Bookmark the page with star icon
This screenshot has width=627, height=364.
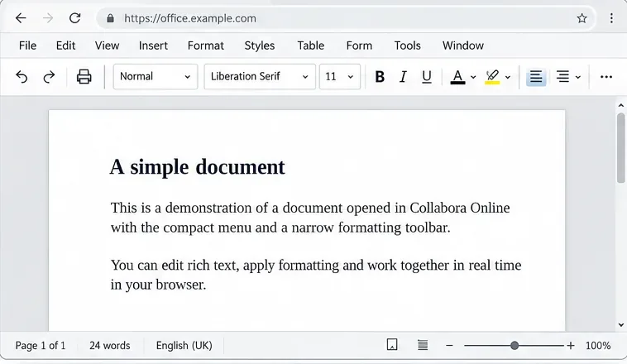pos(582,18)
